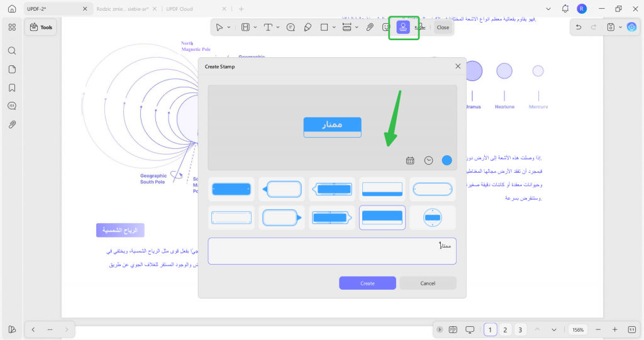Insert time via clock icon in stamp preview
The height and width of the screenshot is (340, 644).
pos(428,160)
